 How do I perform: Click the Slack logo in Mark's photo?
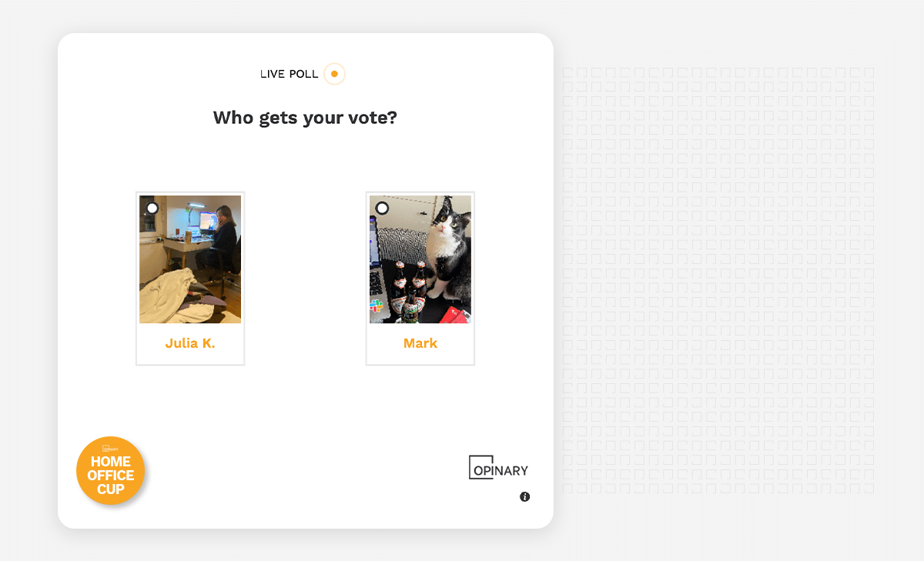tap(377, 306)
